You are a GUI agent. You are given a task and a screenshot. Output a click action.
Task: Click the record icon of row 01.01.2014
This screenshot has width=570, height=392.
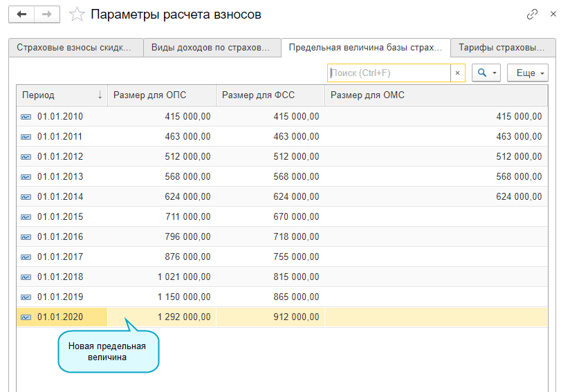tap(26, 197)
